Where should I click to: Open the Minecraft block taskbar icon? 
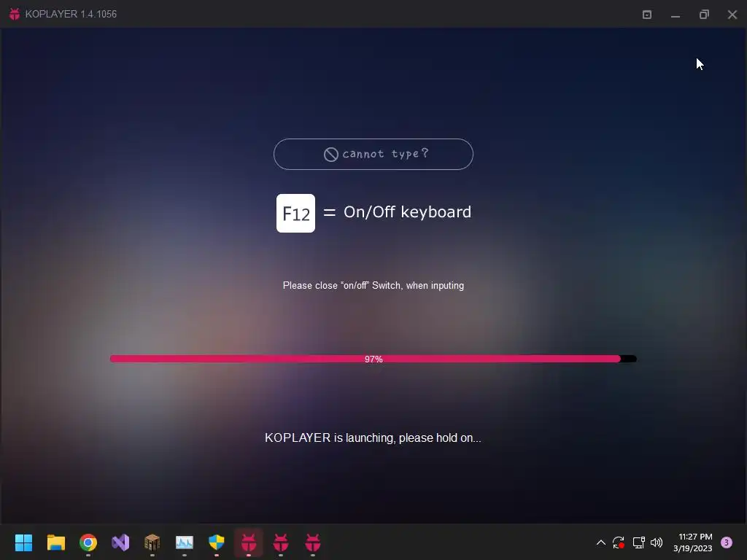coord(152,542)
